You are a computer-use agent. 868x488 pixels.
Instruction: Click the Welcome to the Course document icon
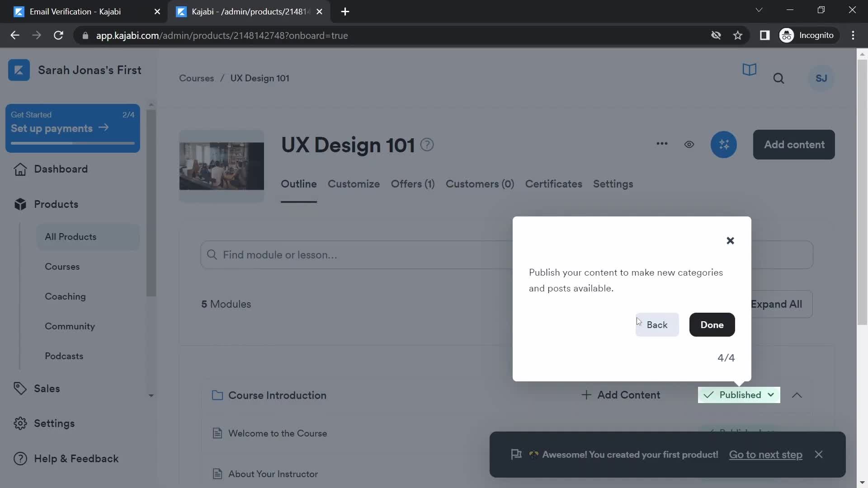(217, 433)
